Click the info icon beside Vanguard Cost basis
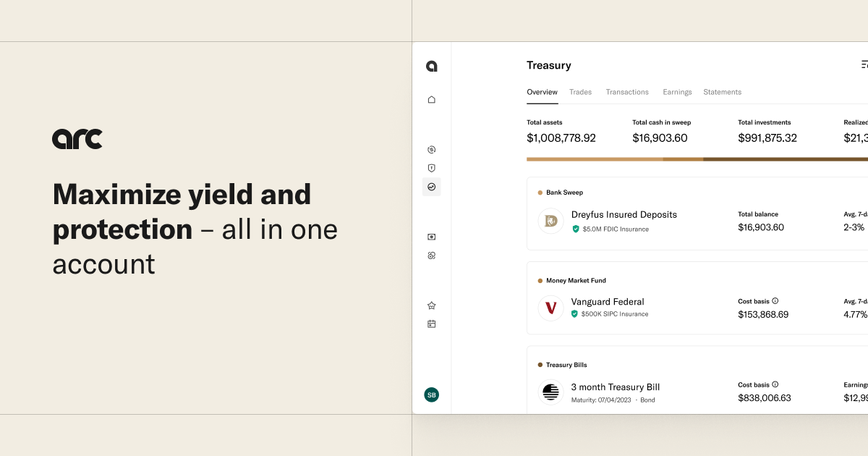 pyautogui.click(x=775, y=300)
